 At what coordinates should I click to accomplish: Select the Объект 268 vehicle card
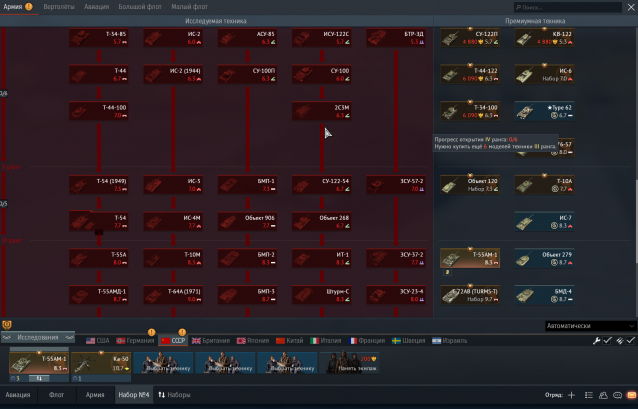click(x=321, y=221)
